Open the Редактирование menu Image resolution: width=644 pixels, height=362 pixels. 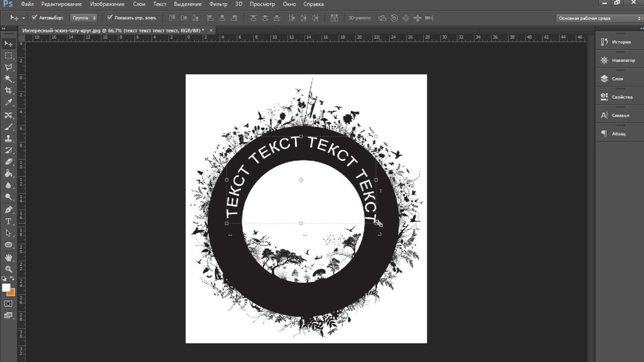pos(62,4)
